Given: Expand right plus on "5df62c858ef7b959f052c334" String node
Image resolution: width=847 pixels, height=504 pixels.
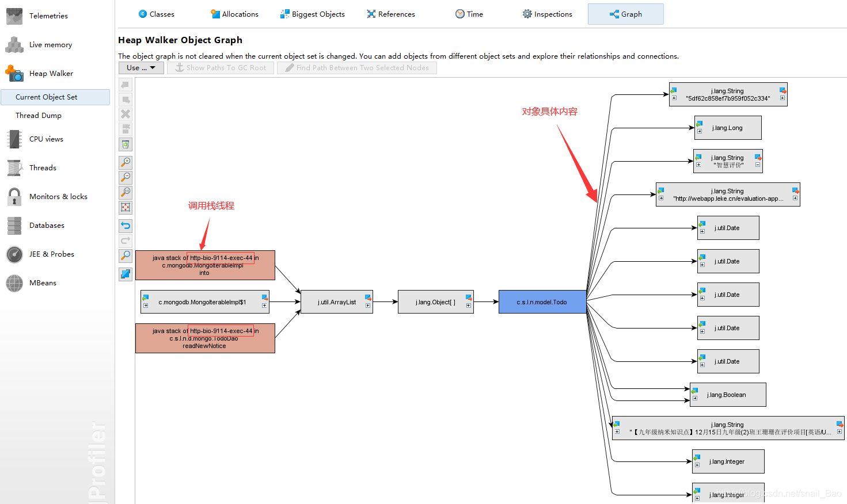Looking at the screenshot, I should (x=783, y=98).
